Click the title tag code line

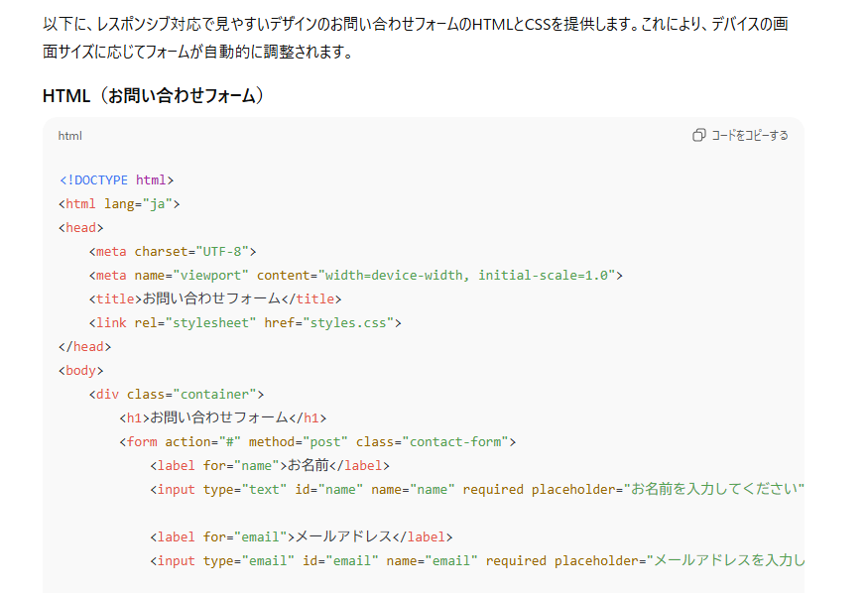pyautogui.click(x=215, y=298)
